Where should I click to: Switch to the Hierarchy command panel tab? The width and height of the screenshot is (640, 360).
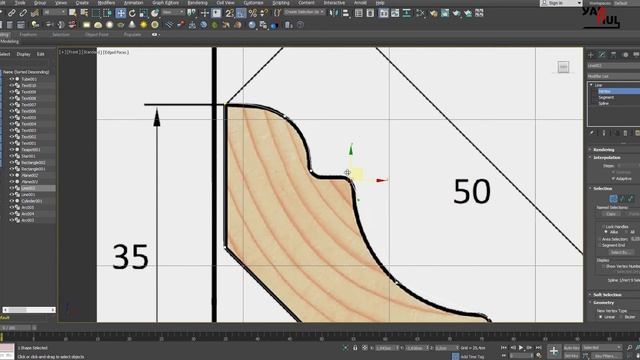[x=613, y=54]
